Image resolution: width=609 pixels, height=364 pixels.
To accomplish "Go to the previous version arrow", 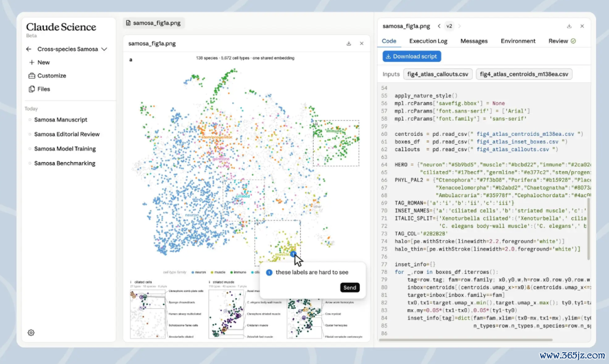I will tap(439, 26).
